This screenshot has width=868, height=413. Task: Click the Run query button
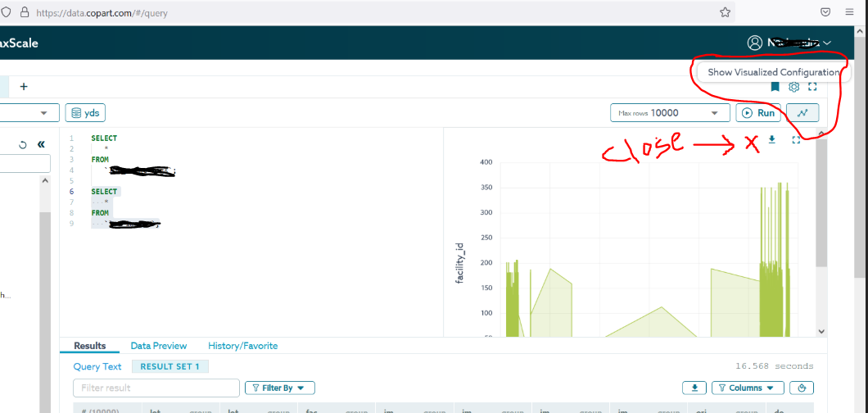tap(757, 113)
